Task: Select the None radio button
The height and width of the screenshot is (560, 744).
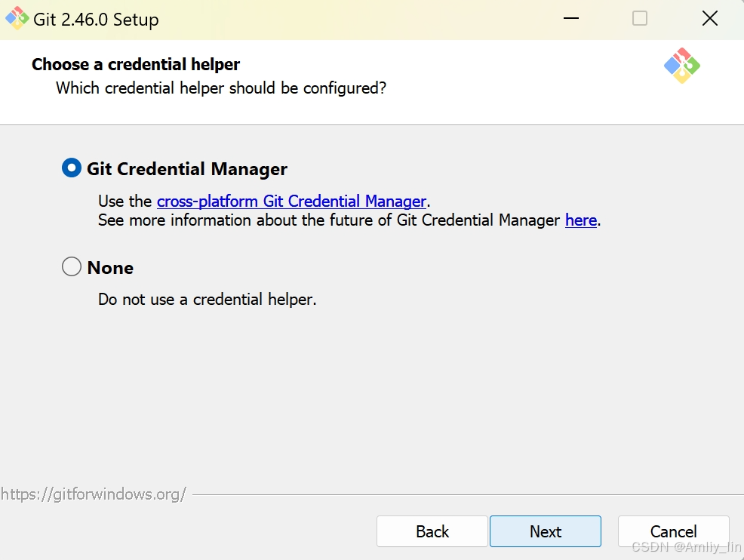Action: (x=71, y=266)
